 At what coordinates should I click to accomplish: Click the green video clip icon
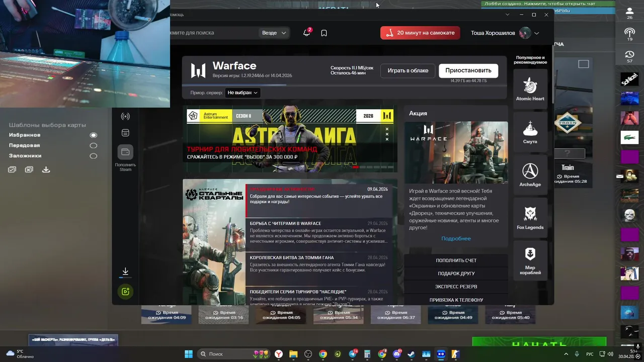[125, 292]
